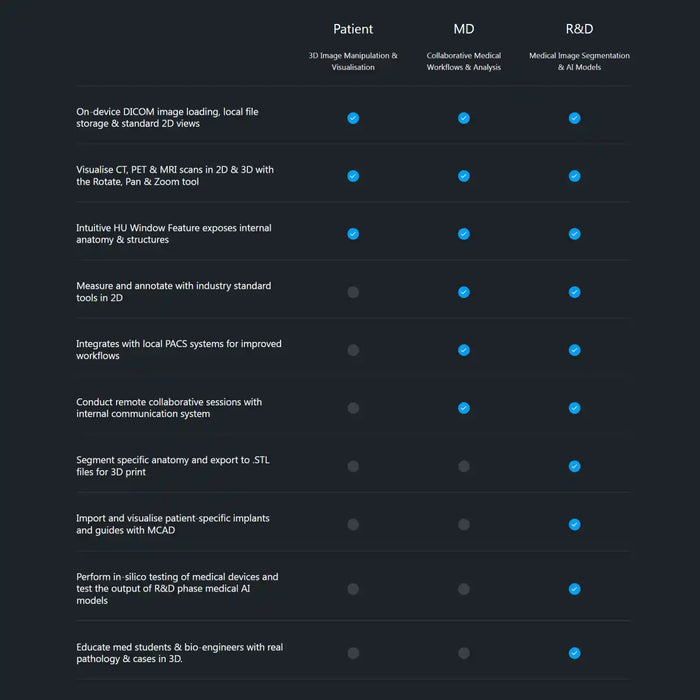Select the R&D column heading
The width and height of the screenshot is (700, 700).
[x=579, y=29]
